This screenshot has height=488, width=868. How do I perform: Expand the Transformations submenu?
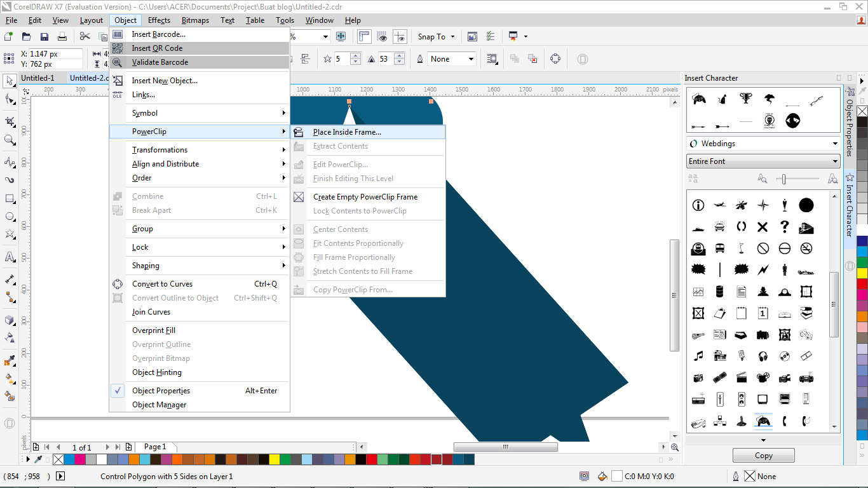(200, 150)
